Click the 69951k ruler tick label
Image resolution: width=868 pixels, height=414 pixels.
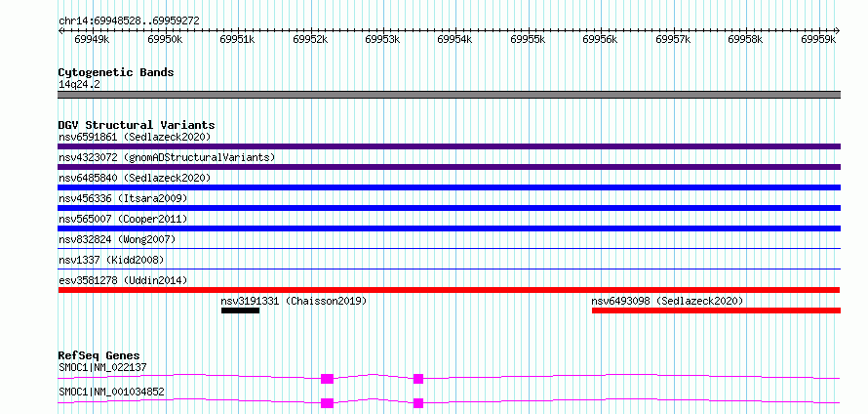tap(237, 40)
